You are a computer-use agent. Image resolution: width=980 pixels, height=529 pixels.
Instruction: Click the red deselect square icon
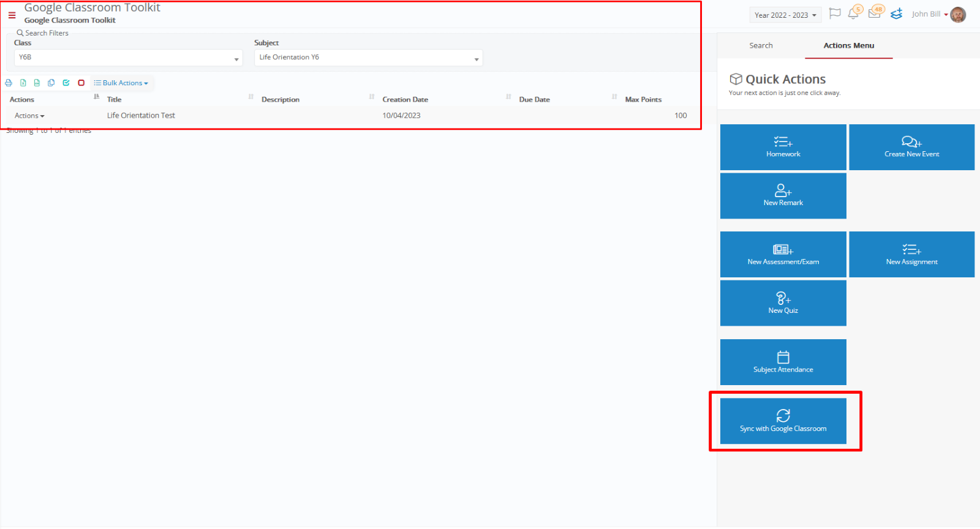coord(81,83)
